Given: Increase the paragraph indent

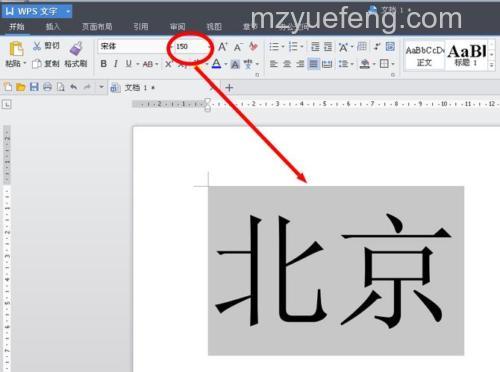Looking at the screenshot, I should click(328, 46).
